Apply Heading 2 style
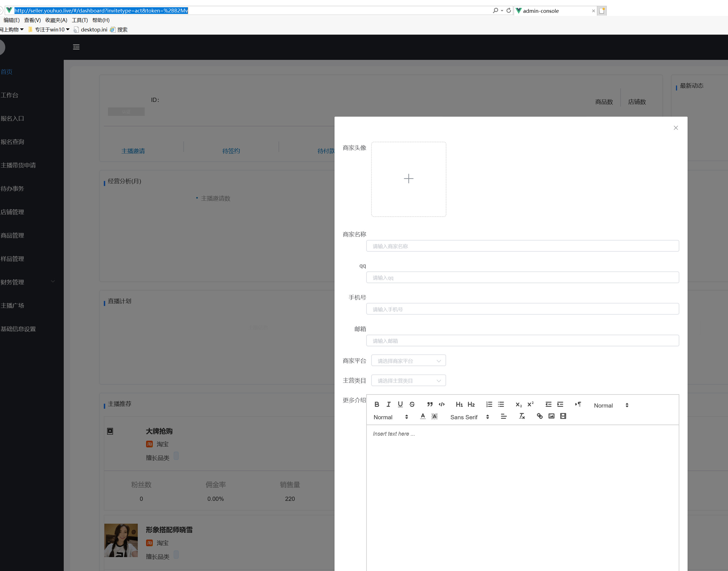The image size is (728, 571). [471, 405]
